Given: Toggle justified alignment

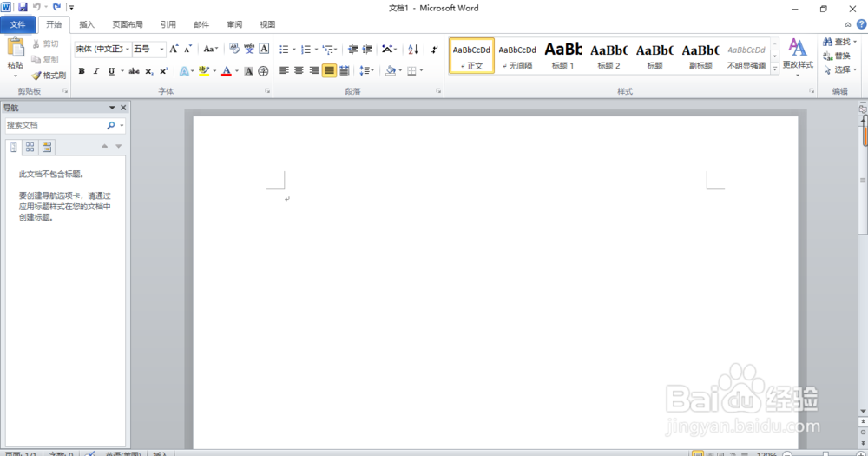Looking at the screenshot, I should tap(329, 70).
